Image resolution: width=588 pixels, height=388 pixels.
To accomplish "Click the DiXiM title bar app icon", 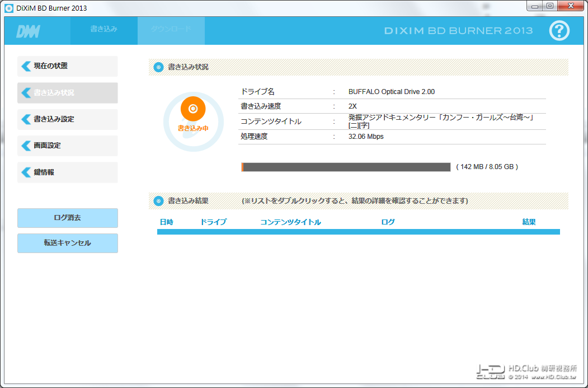I will 8,8.
